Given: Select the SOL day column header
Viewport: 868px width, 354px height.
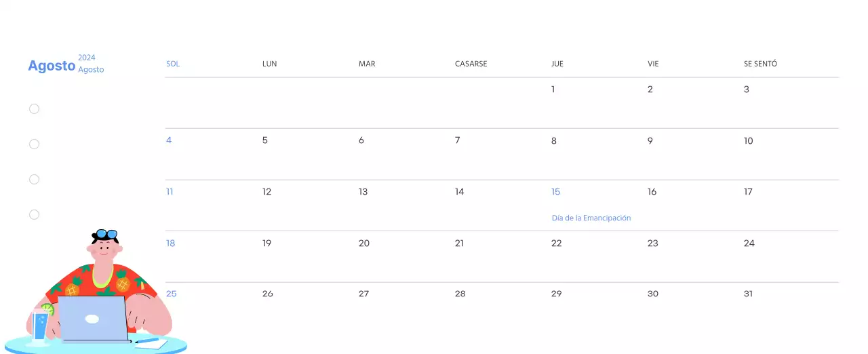Looking at the screenshot, I should [x=173, y=64].
